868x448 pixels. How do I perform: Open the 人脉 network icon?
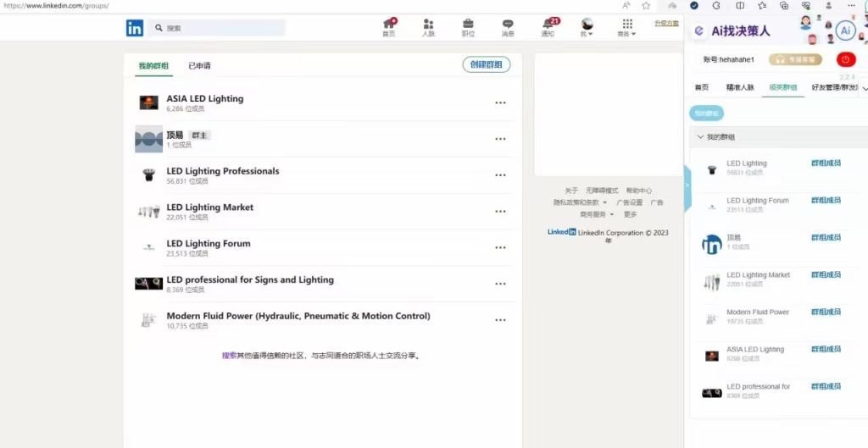point(429,27)
